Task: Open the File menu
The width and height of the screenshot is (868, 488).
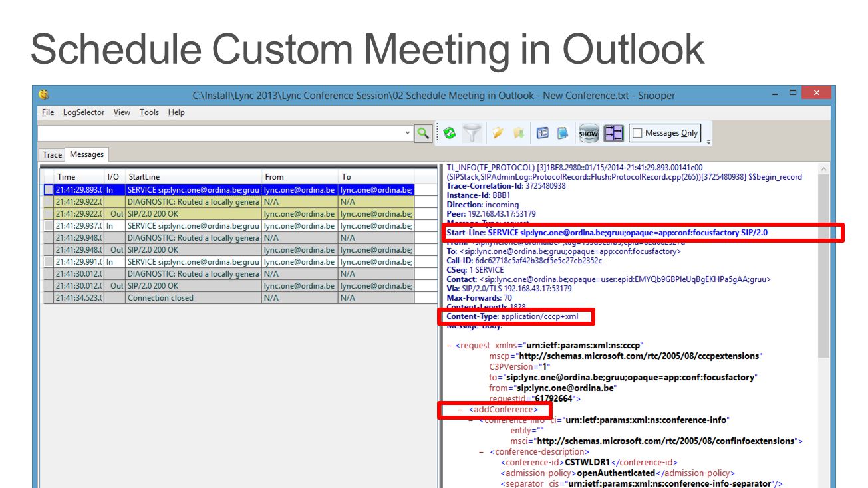Action: click(48, 112)
